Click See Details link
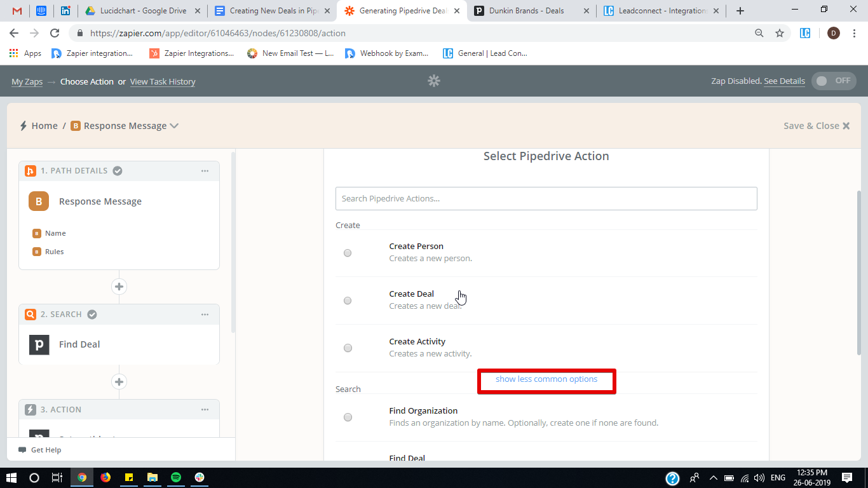Viewport: 868px width, 488px height. tap(784, 81)
